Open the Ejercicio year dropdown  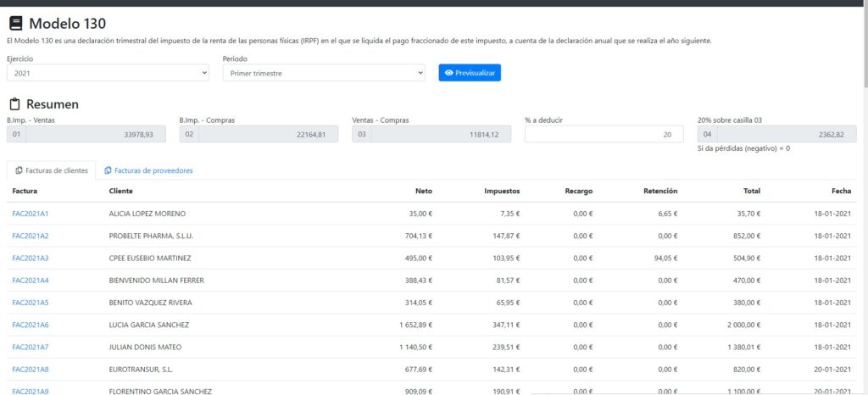[x=108, y=74]
